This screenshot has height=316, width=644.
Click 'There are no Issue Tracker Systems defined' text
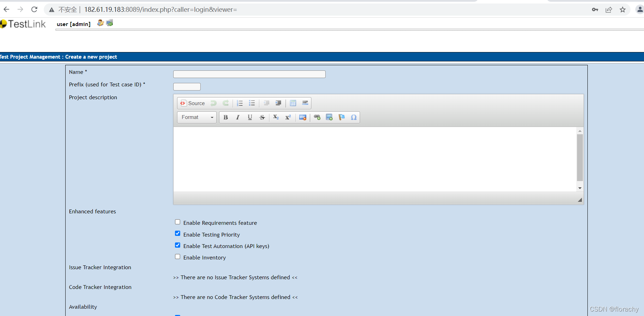(235, 277)
